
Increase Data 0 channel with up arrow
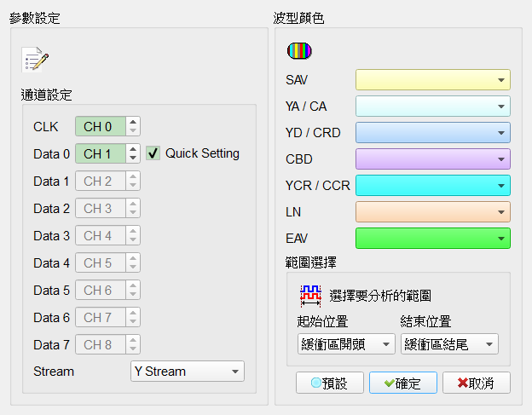click(x=133, y=149)
